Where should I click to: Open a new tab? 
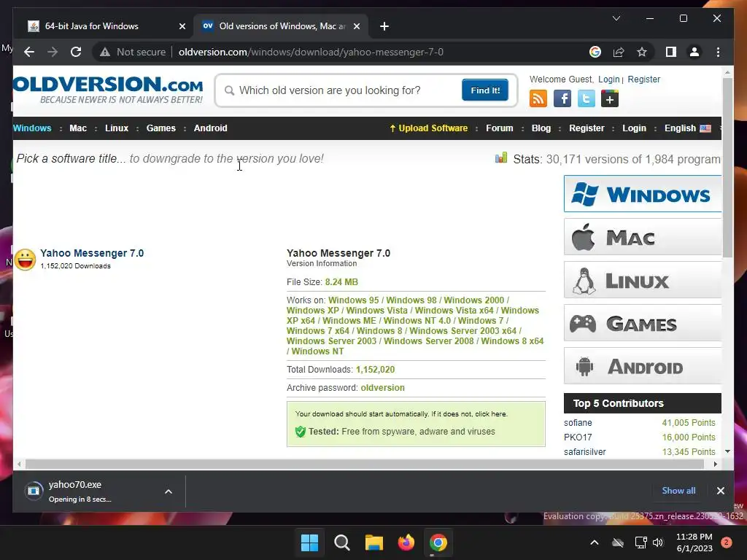click(384, 26)
